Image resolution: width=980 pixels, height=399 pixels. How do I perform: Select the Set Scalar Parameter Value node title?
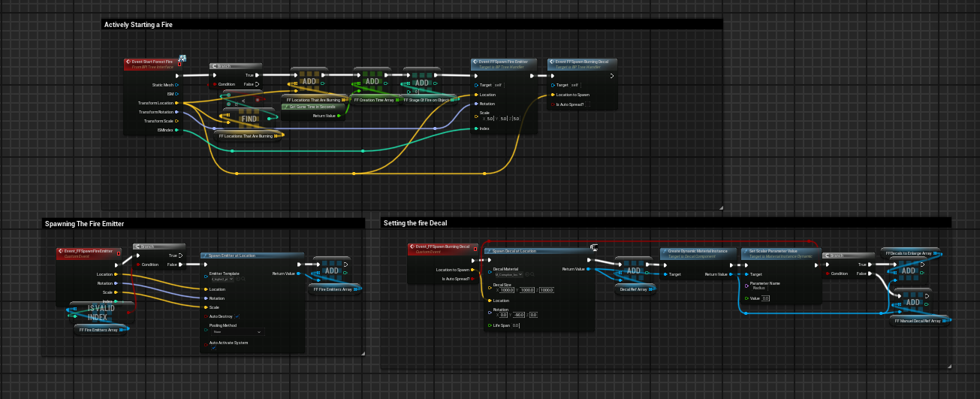coord(773,251)
